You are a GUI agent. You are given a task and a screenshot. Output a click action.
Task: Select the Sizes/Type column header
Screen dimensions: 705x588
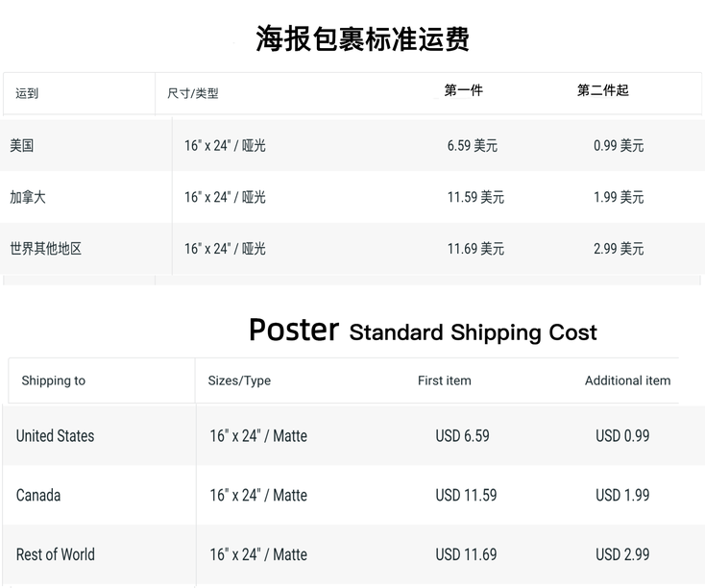click(x=239, y=380)
